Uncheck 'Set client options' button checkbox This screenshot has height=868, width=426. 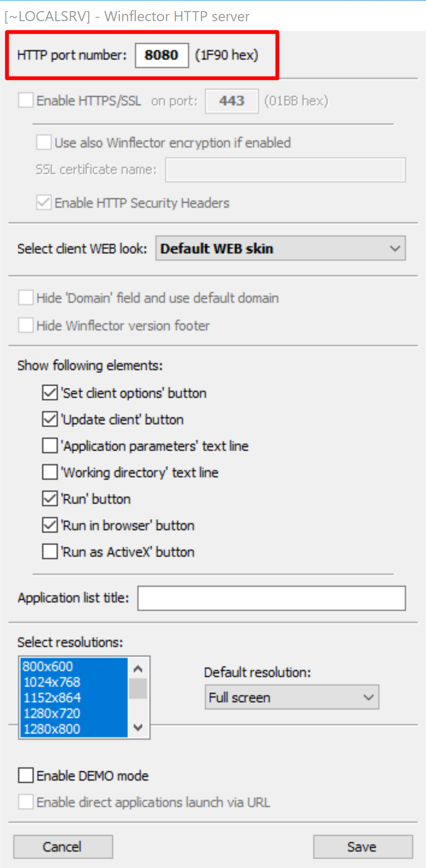(50, 393)
